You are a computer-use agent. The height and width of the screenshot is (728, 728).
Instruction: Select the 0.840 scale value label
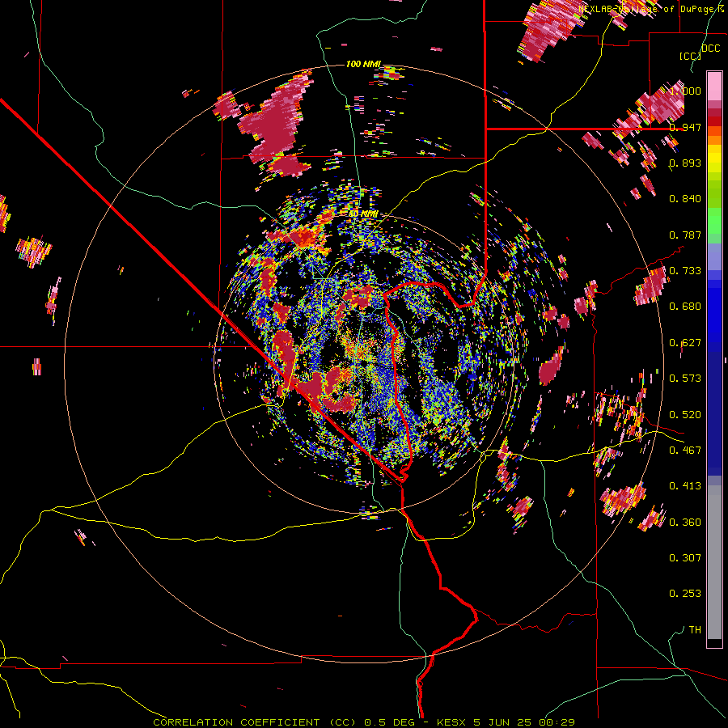(x=685, y=199)
